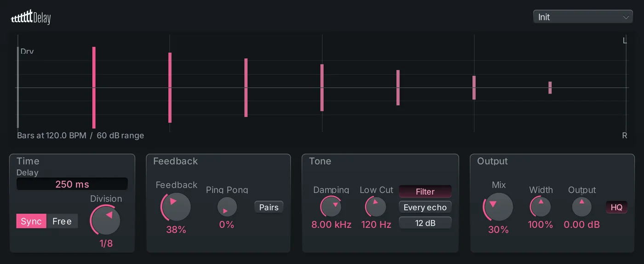644x264 pixels.
Task: Click the Output gain knob
Action: pos(582,207)
